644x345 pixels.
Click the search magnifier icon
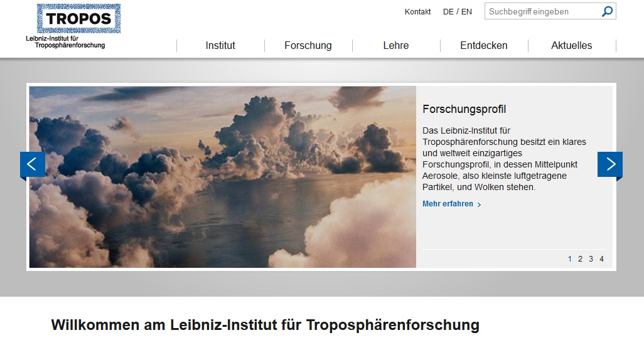pyautogui.click(x=607, y=11)
